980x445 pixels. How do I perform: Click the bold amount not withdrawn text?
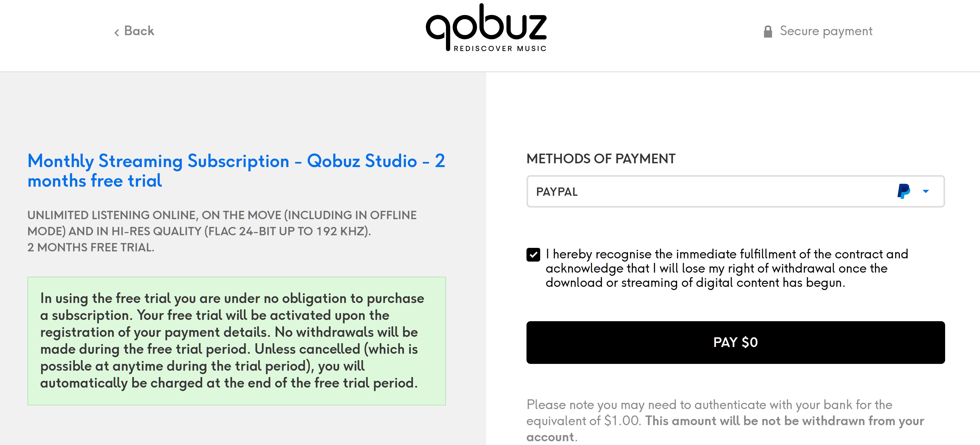[784, 421]
